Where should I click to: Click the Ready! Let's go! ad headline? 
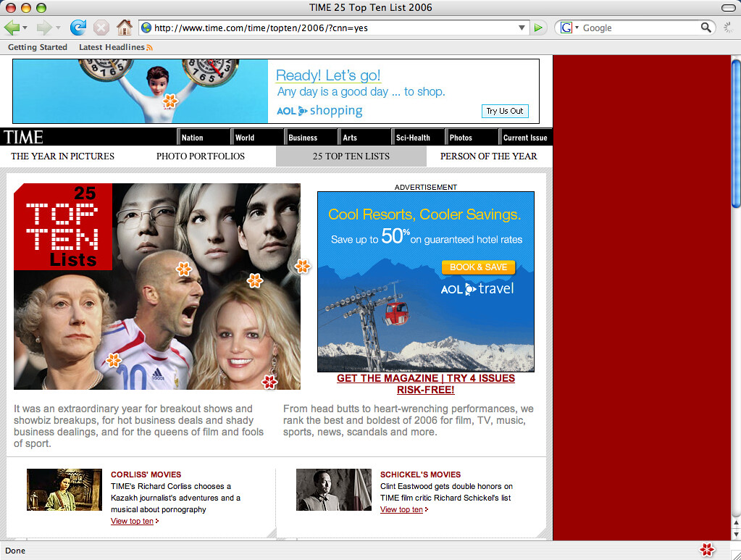click(328, 75)
